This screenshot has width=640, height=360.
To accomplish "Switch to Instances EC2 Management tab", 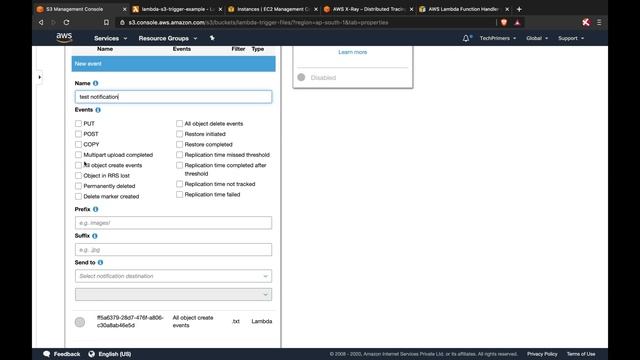I will [273, 9].
